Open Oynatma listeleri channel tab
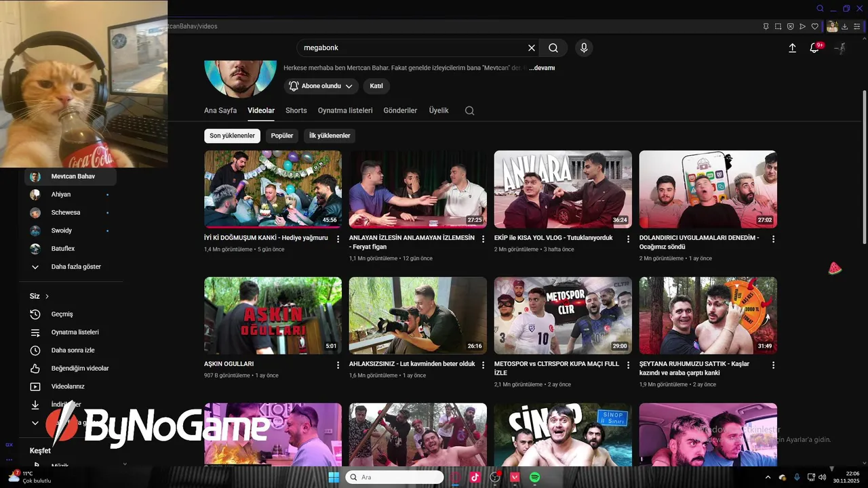This screenshot has width=868, height=488. [345, 110]
